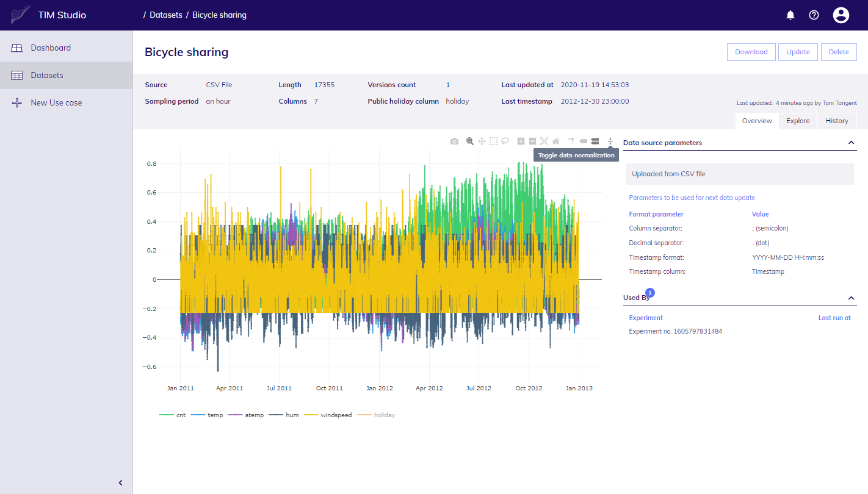This screenshot has width=868, height=494.
Task: Show the holiday series in legend
Action: pos(376,415)
